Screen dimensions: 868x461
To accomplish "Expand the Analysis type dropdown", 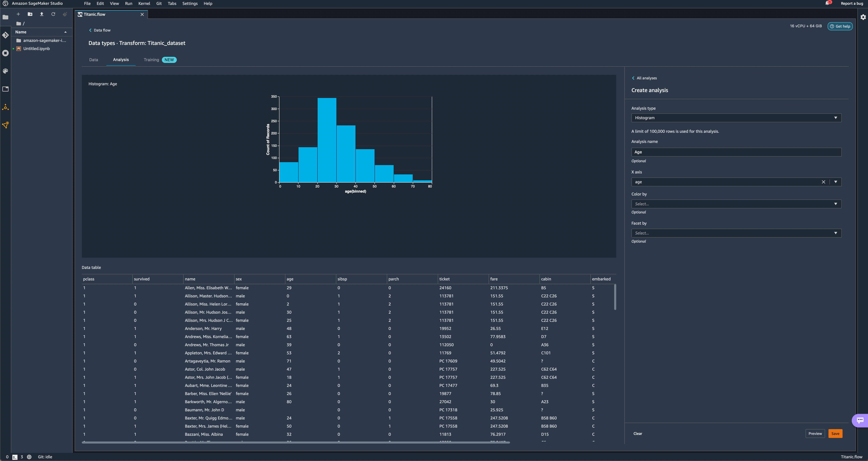I will point(736,118).
